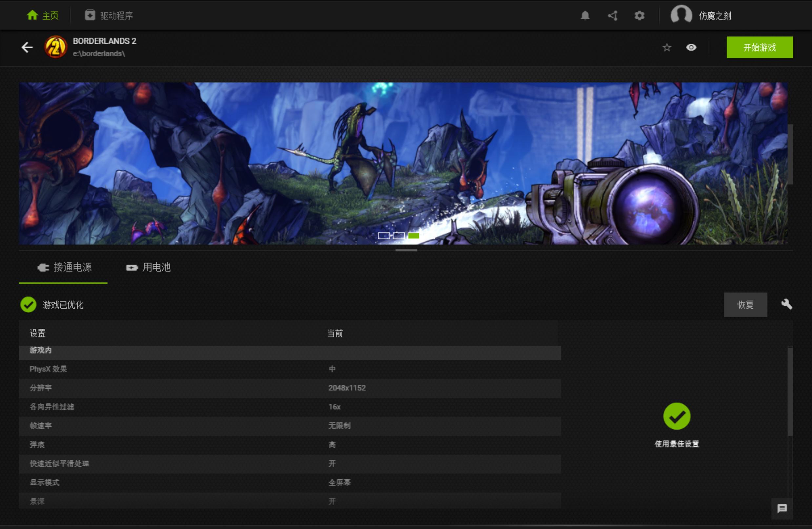Click the back arrow icon

[27, 47]
